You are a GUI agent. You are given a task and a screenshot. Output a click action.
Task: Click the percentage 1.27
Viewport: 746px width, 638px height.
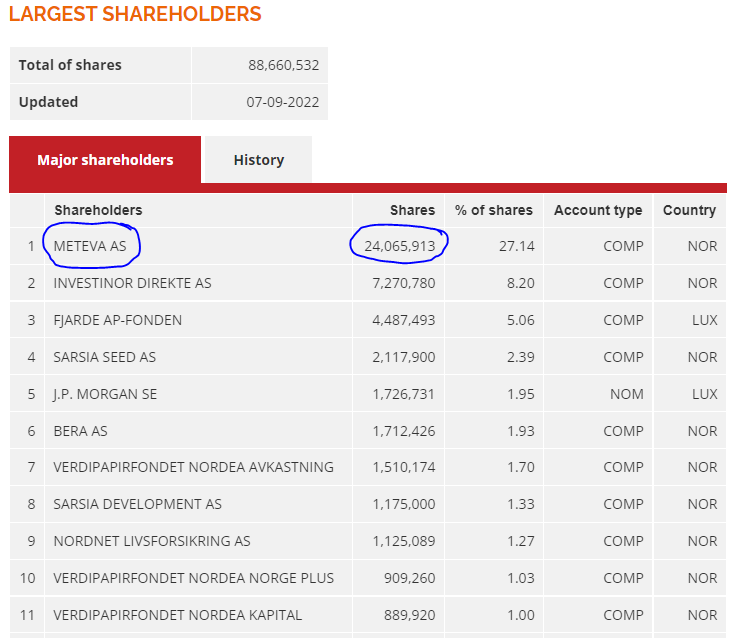(520, 541)
